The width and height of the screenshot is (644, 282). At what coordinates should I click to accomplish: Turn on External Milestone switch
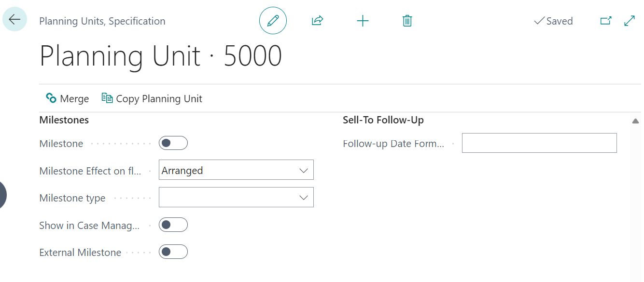pyautogui.click(x=173, y=252)
